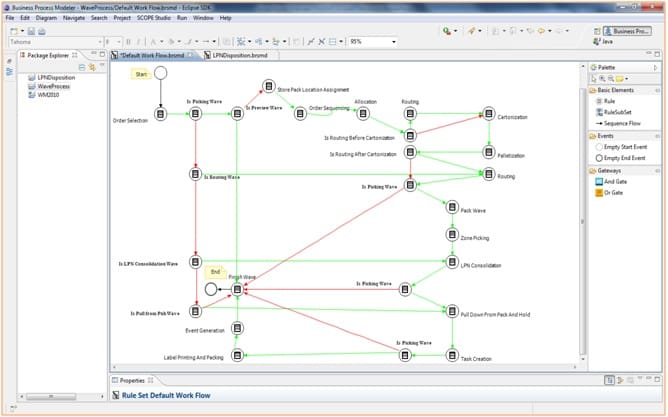Click the diagram vertical scrollbar
Screen dimensions: 668x417
583,222
